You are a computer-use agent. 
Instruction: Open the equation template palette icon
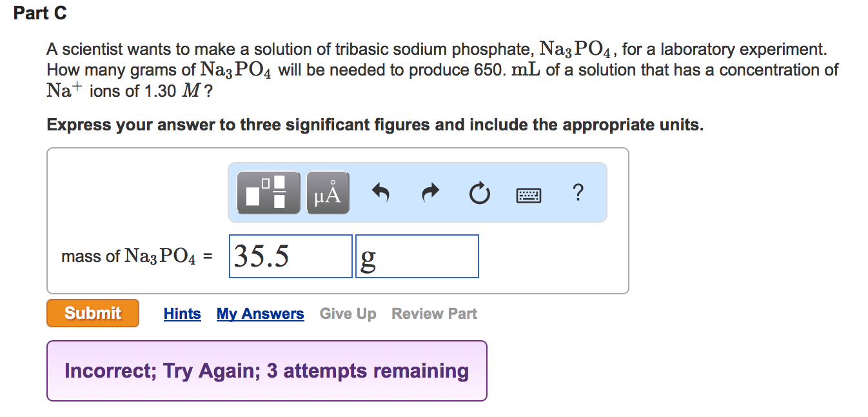coord(268,192)
